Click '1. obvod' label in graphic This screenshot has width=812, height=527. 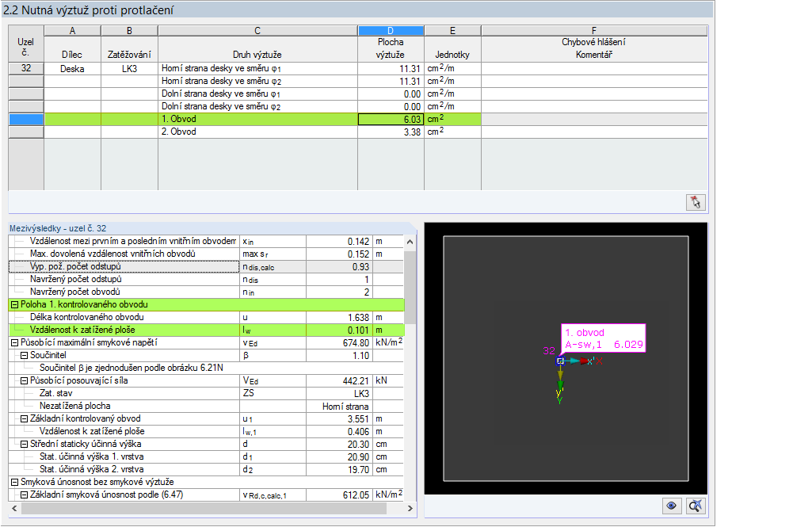click(x=585, y=333)
